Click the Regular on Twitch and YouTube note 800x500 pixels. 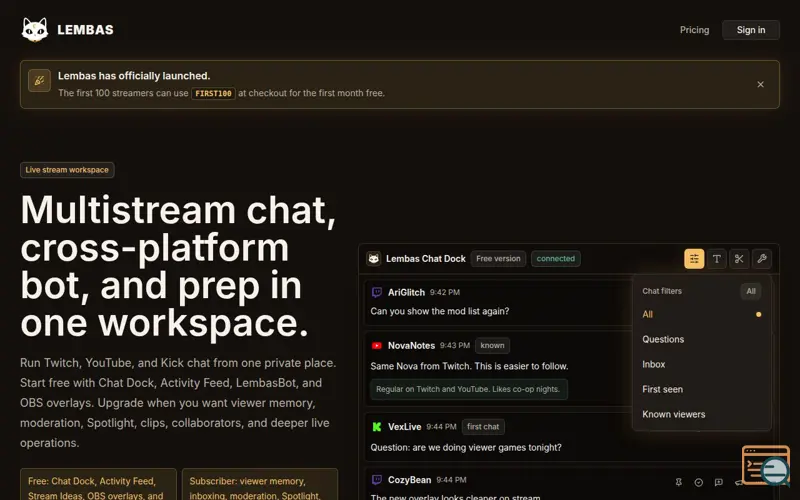pyautogui.click(x=468, y=389)
